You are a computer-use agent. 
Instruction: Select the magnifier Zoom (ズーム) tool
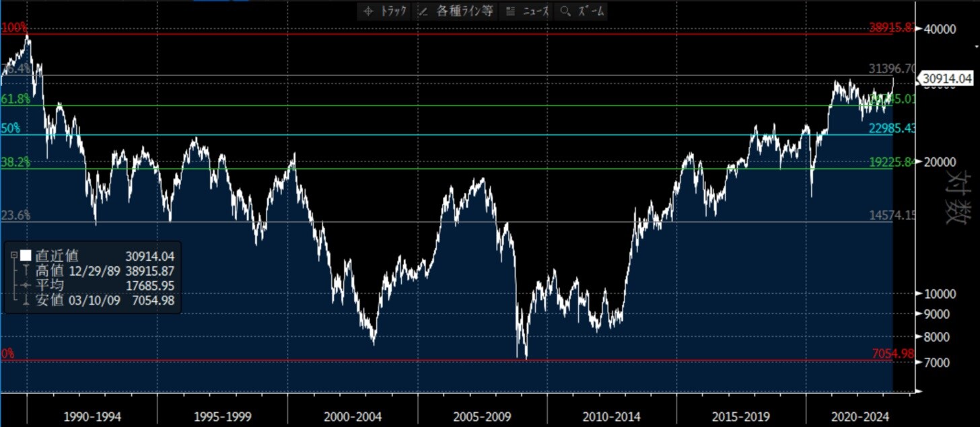coord(582,11)
